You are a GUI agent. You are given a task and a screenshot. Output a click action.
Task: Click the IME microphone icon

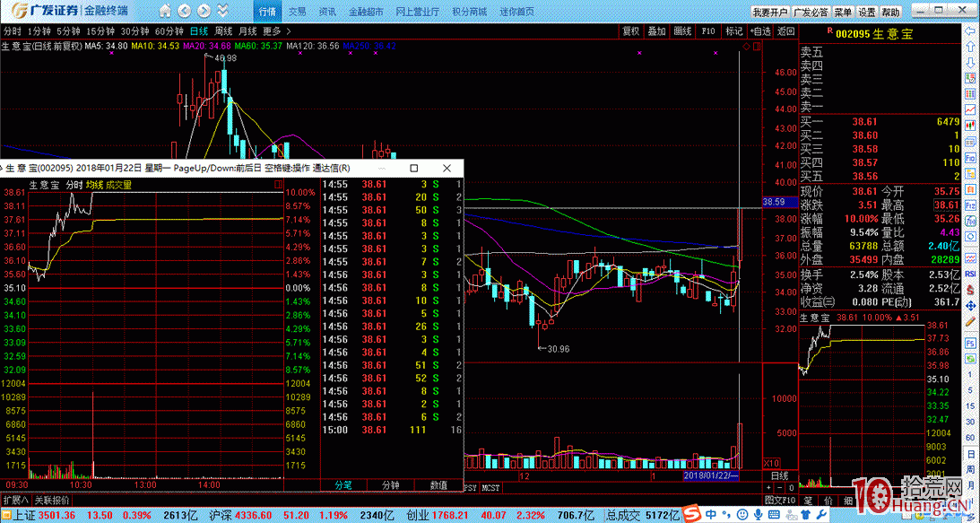point(759,514)
